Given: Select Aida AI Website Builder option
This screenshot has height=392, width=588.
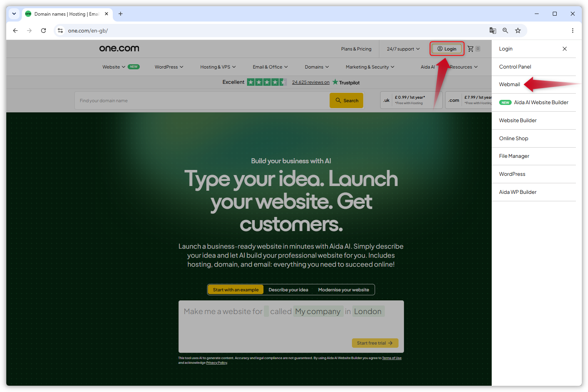Looking at the screenshot, I should click(534, 103).
